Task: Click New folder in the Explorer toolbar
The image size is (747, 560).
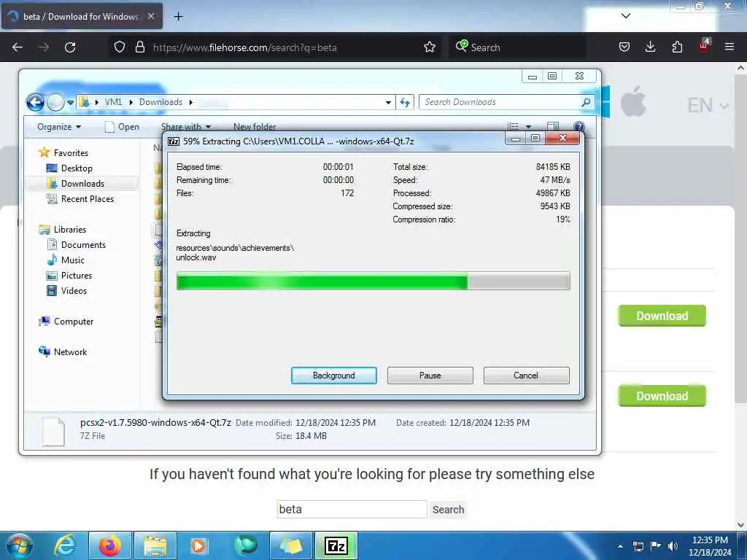Action: [255, 127]
